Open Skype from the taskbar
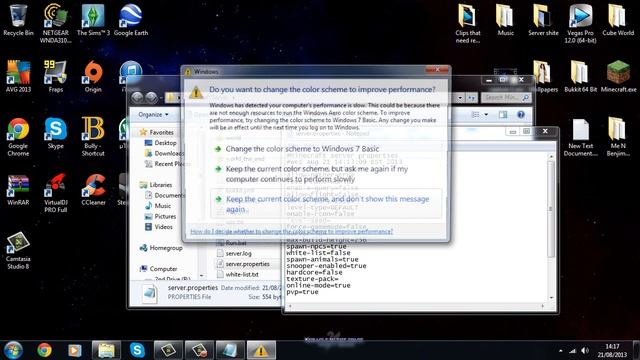640x360 pixels. 137,350
